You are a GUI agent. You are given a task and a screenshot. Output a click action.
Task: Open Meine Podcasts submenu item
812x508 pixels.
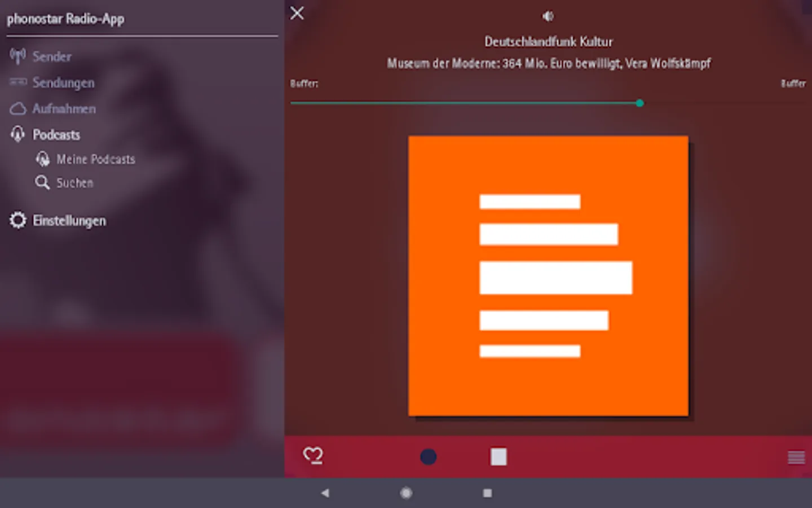95,159
